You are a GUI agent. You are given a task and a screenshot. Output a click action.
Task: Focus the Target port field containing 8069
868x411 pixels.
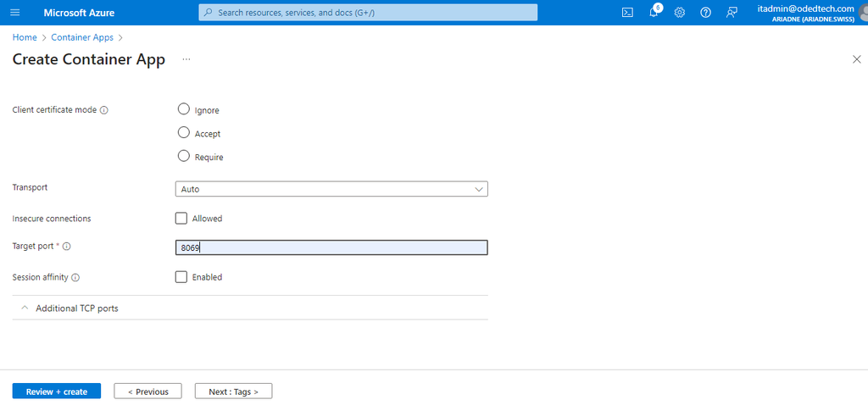pyautogui.click(x=331, y=247)
